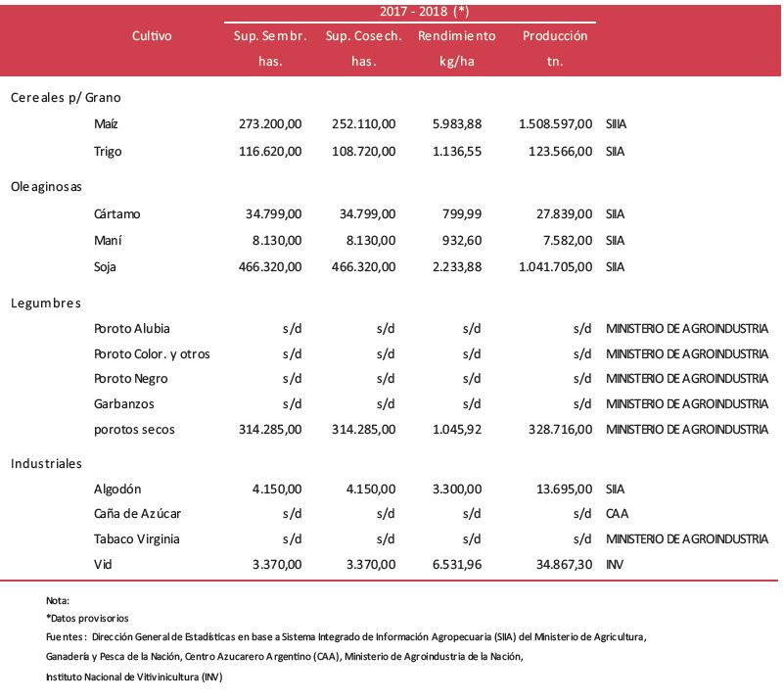The width and height of the screenshot is (784, 698).
Task: Select the "Rendimiento" column header
Action: 456,36
